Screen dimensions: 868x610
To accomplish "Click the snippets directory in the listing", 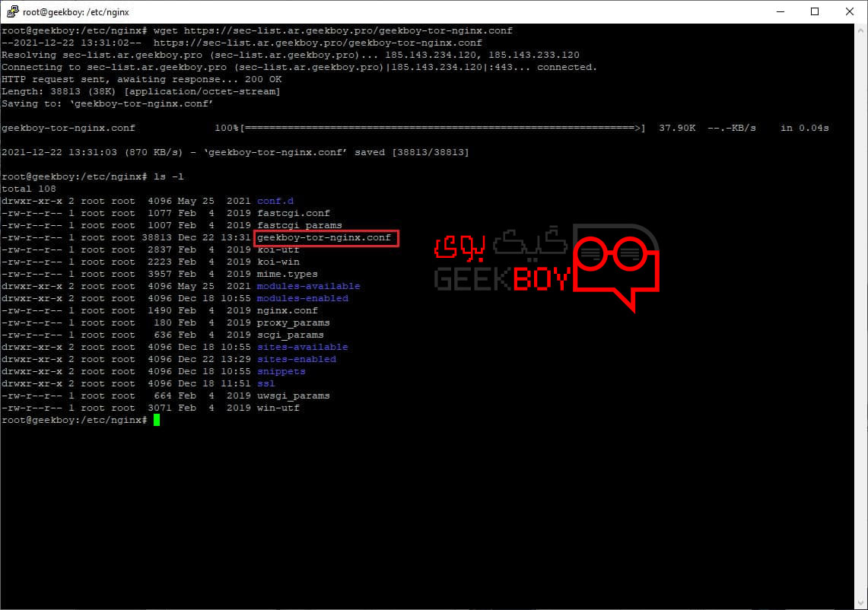I will pyautogui.click(x=281, y=372).
